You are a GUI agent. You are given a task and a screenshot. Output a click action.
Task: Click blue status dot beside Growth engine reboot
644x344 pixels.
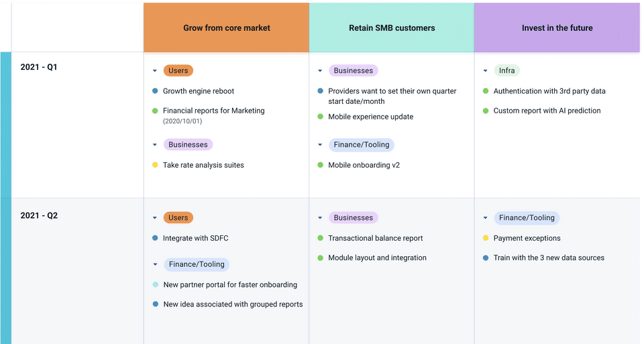coord(155,91)
